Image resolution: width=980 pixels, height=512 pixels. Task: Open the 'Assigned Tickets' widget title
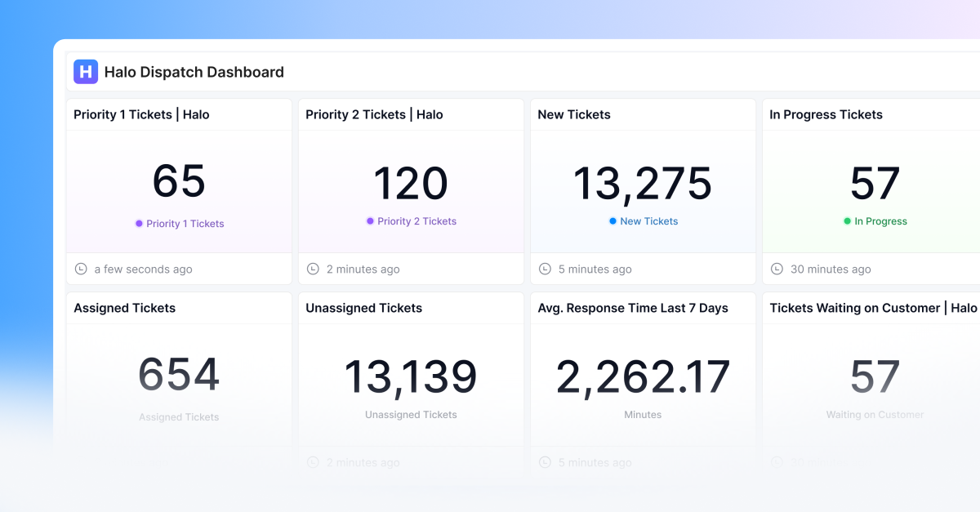click(125, 308)
